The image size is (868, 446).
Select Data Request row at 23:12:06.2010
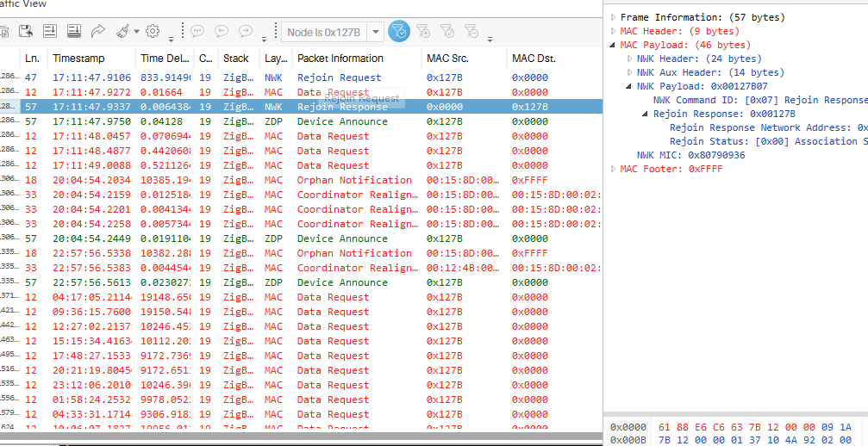[x=301, y=385]
